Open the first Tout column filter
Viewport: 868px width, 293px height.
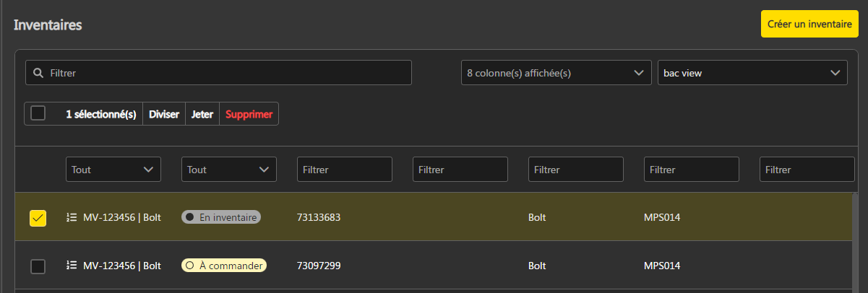[x=113, y=170]
